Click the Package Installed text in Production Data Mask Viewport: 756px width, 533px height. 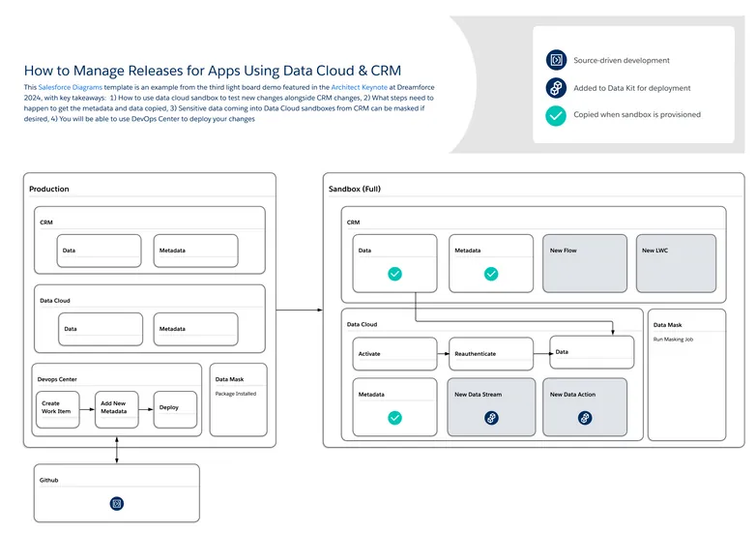(236, 394)
